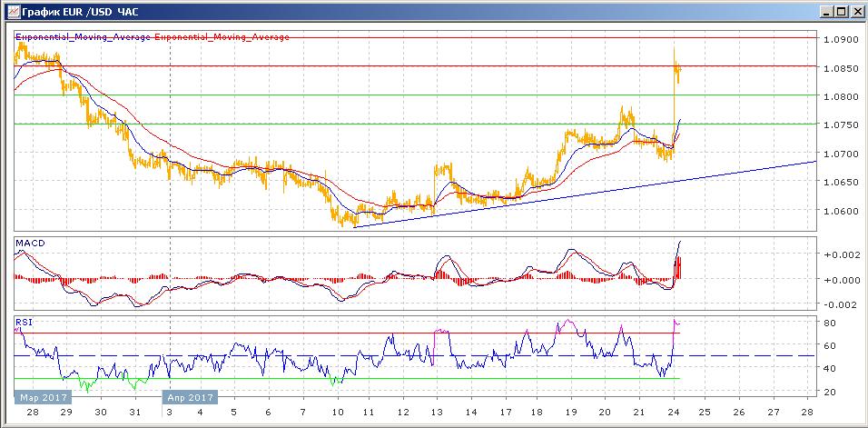Open the chart window system icon menu
868x428 pixels.
point(14,11)
